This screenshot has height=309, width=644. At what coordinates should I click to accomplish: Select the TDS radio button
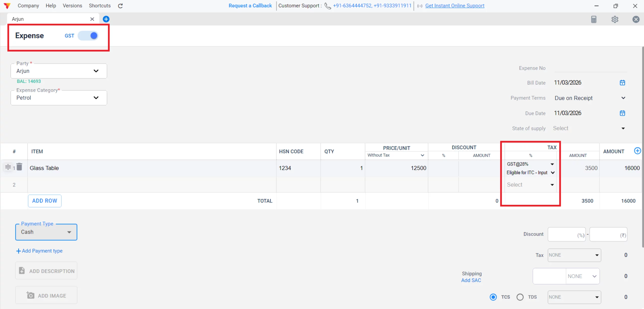coord(520,297)
